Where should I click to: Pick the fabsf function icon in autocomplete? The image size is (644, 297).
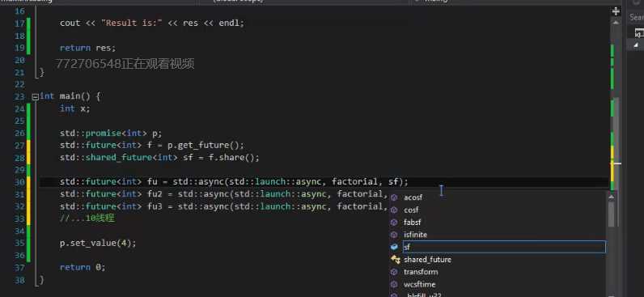click(394, 223)
